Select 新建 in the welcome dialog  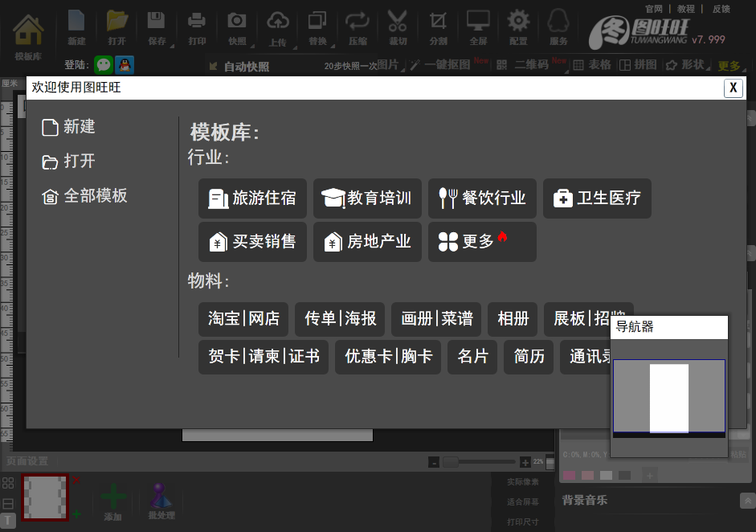pos(68,127)
